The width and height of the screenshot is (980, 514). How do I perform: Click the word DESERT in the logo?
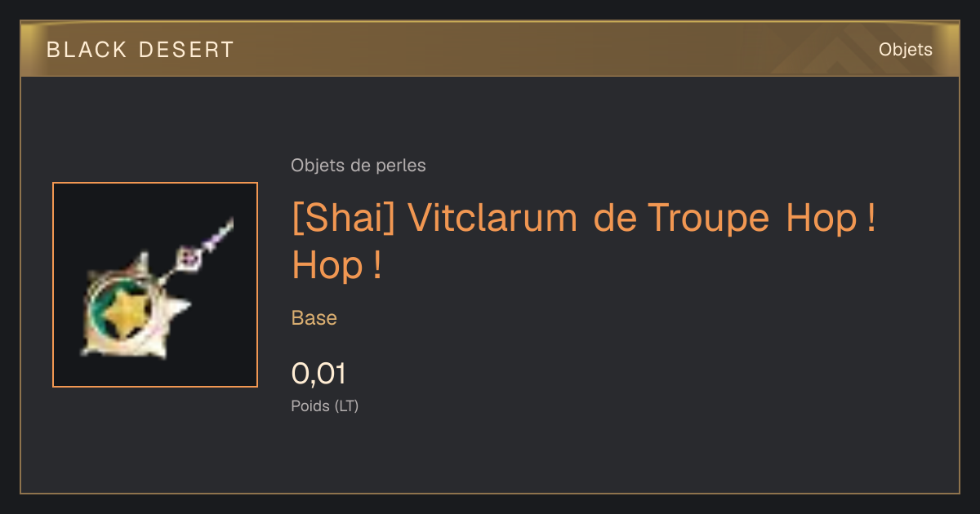[x=186, y=50]
